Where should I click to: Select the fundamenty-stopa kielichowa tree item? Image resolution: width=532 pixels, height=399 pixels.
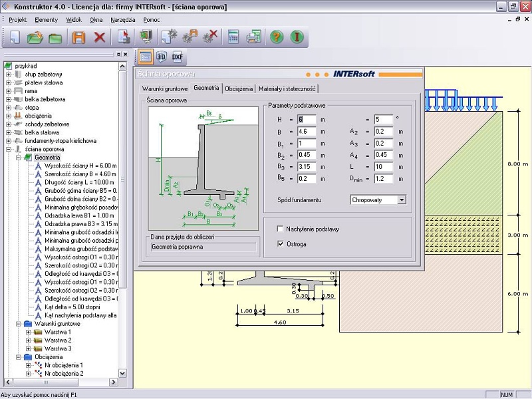pos(61,141)
